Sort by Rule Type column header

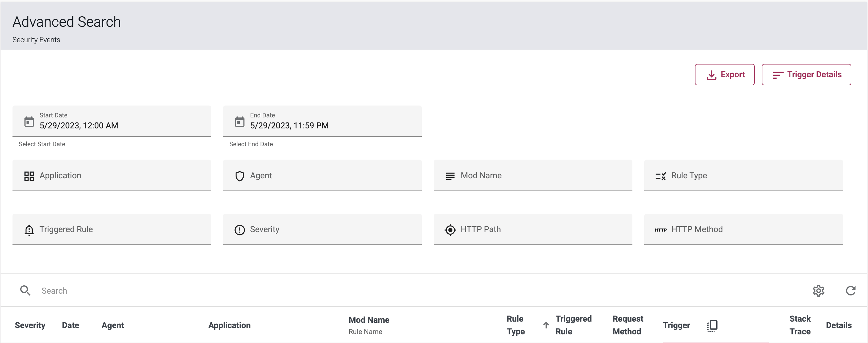pyautogui.click(x=516, y=325)
